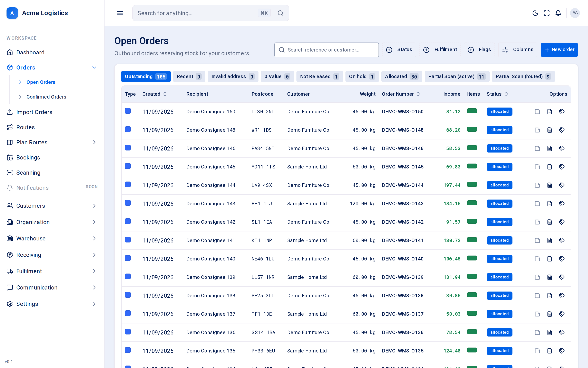Click the tag icon for DEMO-WMS-0140
The height and width of the screenshot is (368, 588).
(562, 259)
